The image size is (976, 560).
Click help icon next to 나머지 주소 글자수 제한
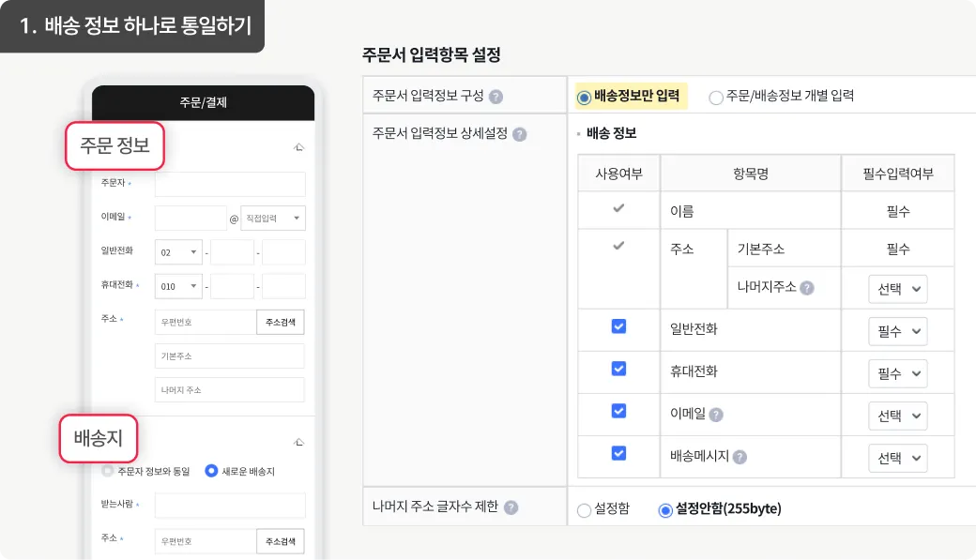(x=511, y=507)
